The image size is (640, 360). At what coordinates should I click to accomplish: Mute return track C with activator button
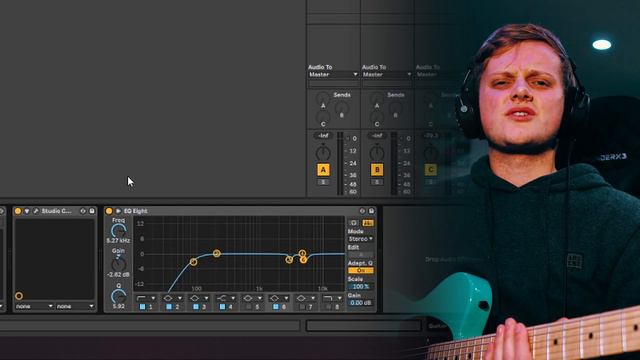click(x=431, y=170)
